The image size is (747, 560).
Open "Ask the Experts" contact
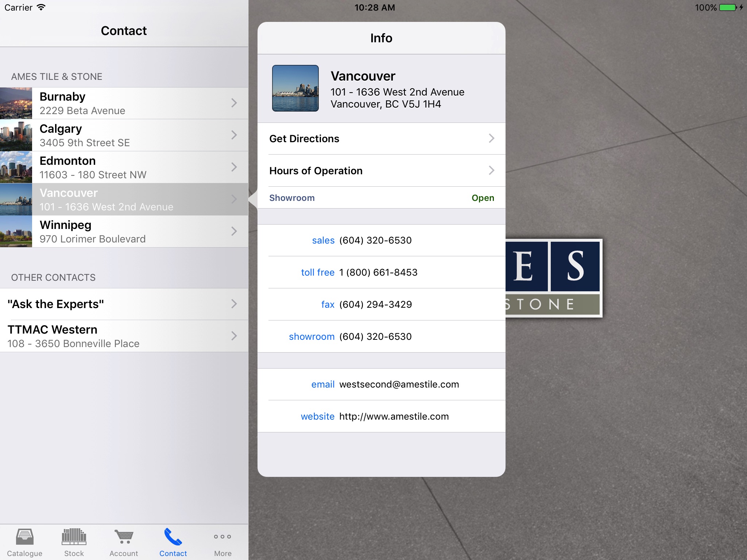pos(124,304)
